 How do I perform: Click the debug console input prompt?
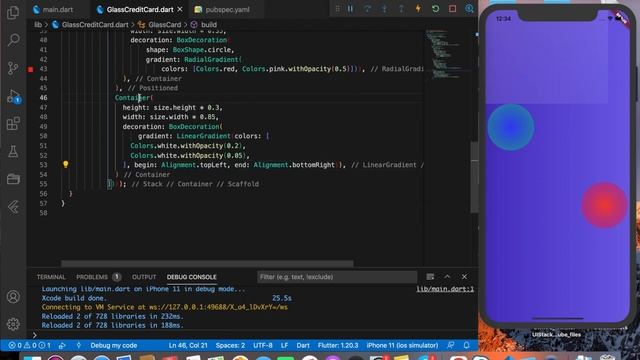pyautogui.click(x=253, y=335)
